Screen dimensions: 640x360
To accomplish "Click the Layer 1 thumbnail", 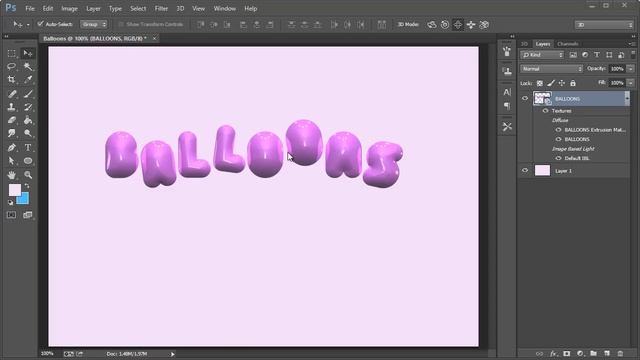I will pos(542,171).
